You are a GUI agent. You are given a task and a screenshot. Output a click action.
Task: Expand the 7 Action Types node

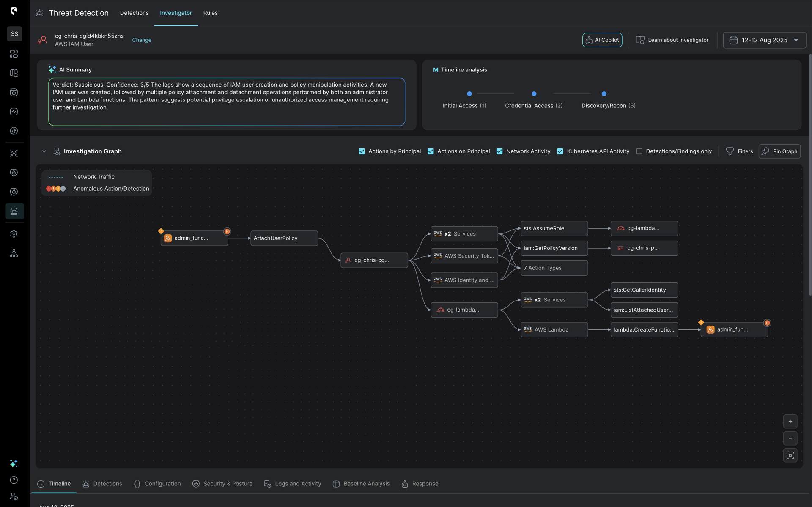[x=554, y=268]
